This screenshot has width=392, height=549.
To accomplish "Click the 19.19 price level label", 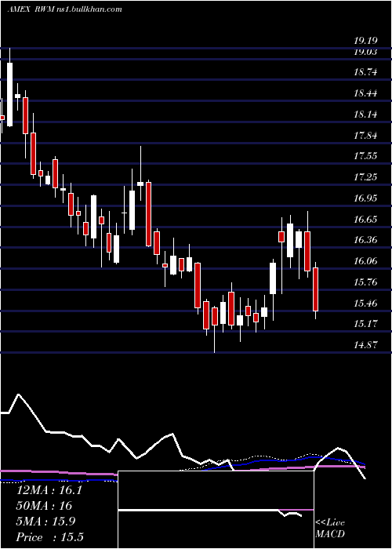I will point(365,41).
